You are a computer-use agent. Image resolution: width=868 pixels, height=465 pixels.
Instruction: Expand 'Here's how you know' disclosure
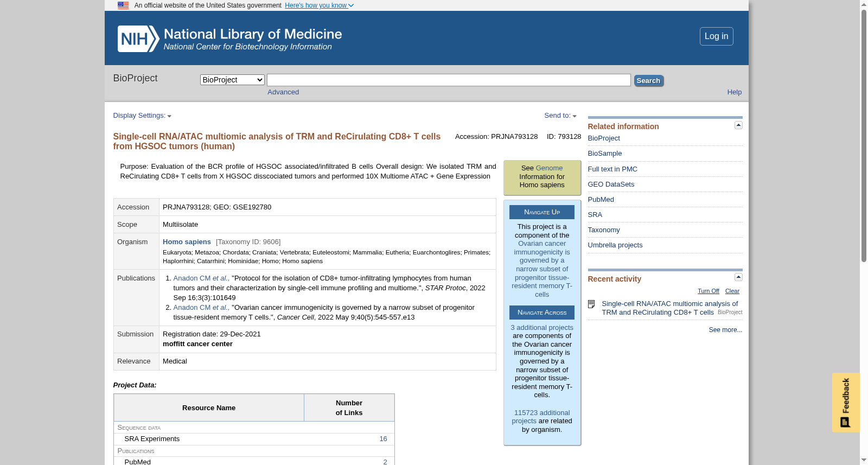click(x=319, y=5)
